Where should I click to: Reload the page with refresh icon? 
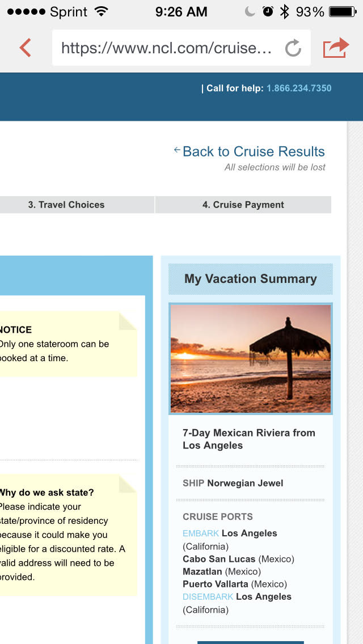click(293, 48)
